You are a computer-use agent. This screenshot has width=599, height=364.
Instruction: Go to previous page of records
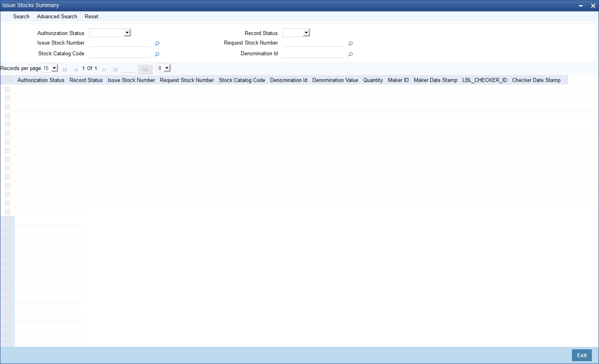(x=76, y=70)
